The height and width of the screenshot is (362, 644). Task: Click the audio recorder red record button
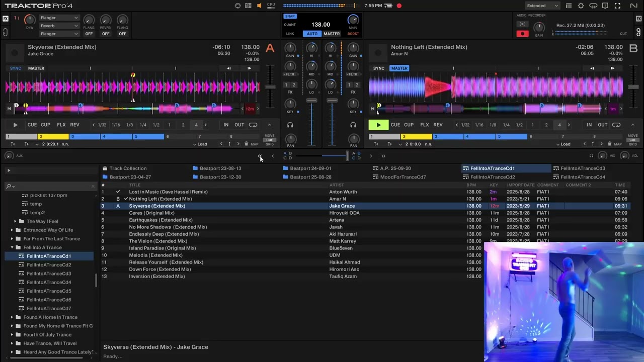[x=522, y=34]
